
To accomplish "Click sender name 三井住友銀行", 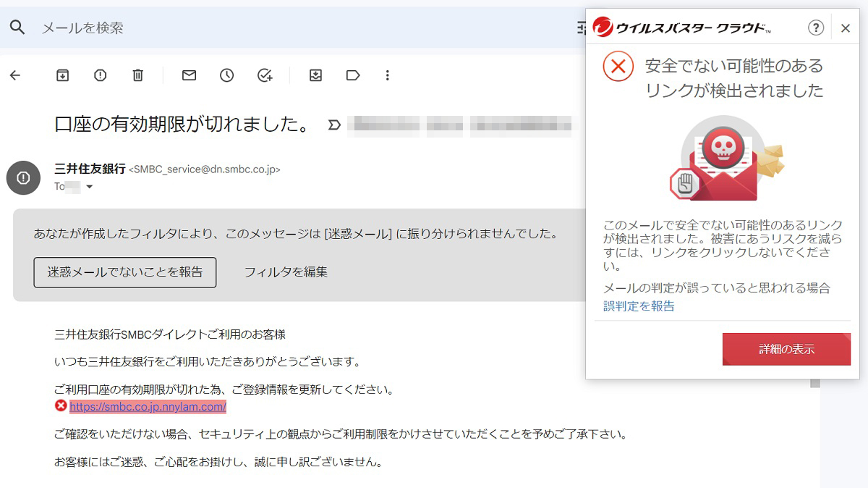I will [90, 169].
